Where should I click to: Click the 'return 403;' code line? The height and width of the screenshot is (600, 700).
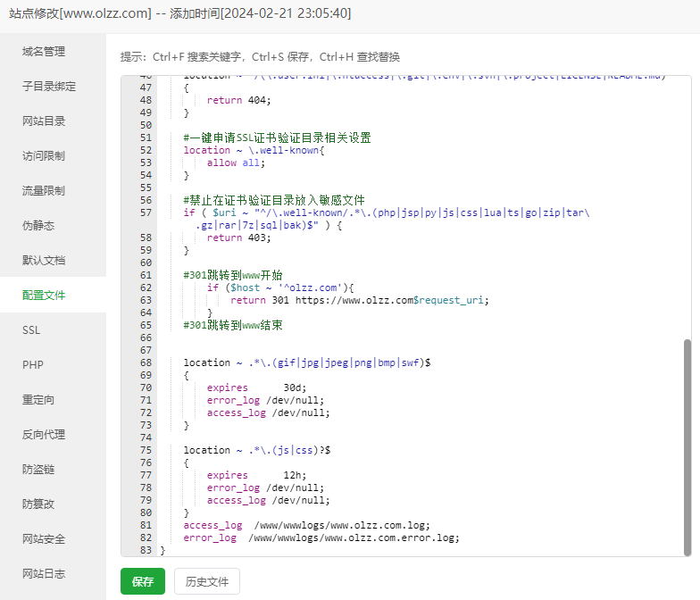coord(239,237)
